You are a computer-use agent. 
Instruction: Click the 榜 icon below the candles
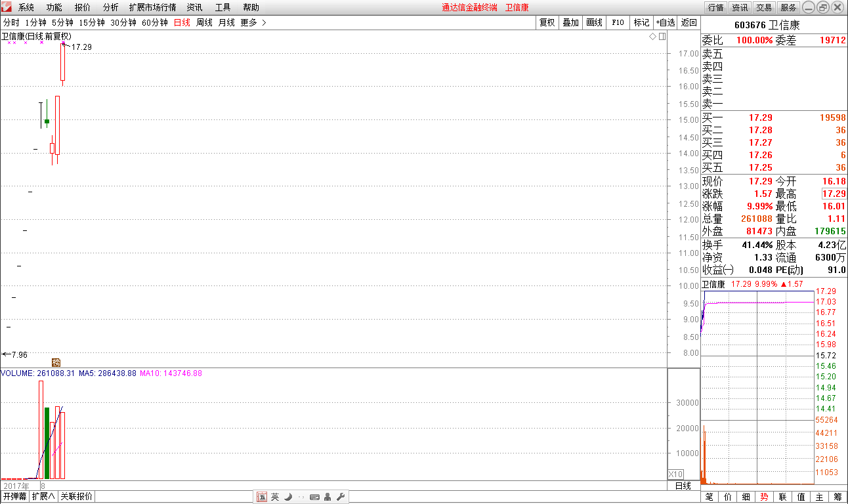click(x=56, y=362)
